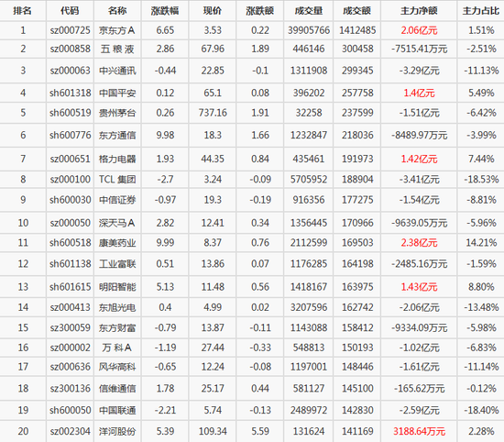Viewport: 504px width, 442px height.
Task: Click the red 1.4亿元 value
Action: [419, 94]
